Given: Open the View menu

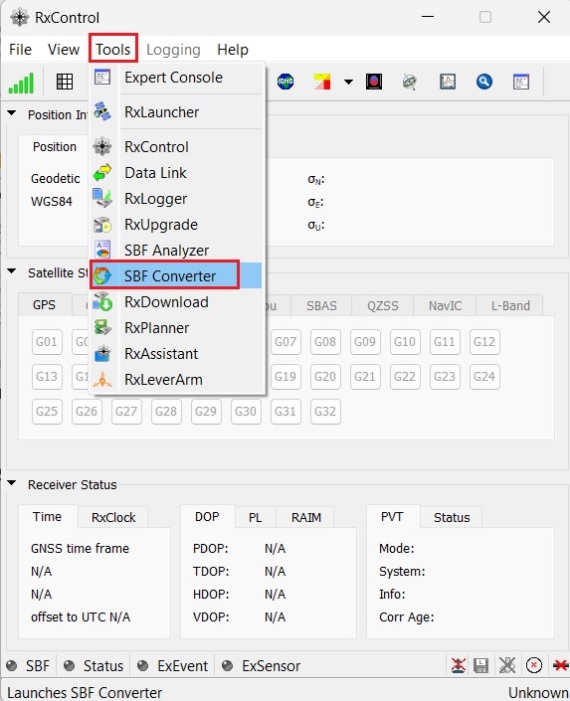Looking at the screenshot, I should click(x=63, y=49).
